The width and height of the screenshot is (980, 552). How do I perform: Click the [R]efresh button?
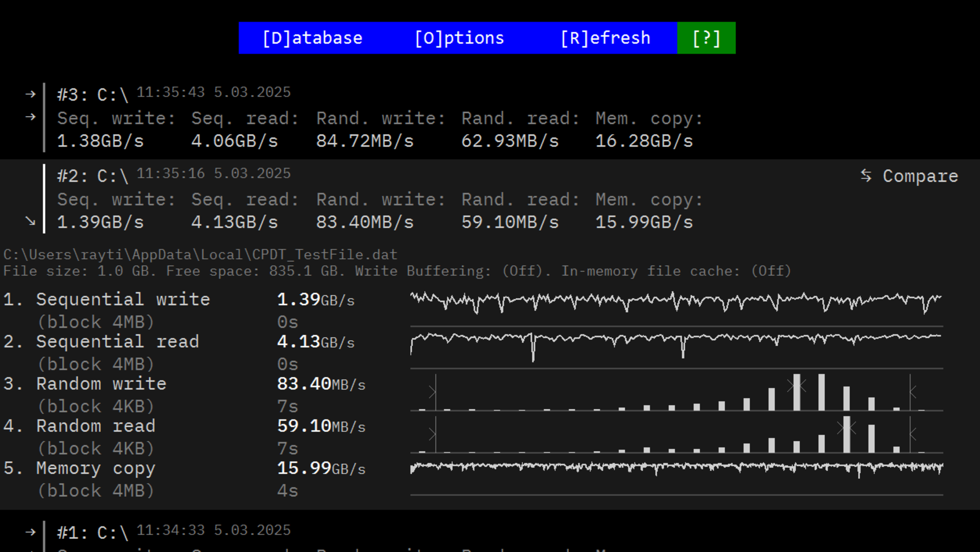tap(605, 38)
